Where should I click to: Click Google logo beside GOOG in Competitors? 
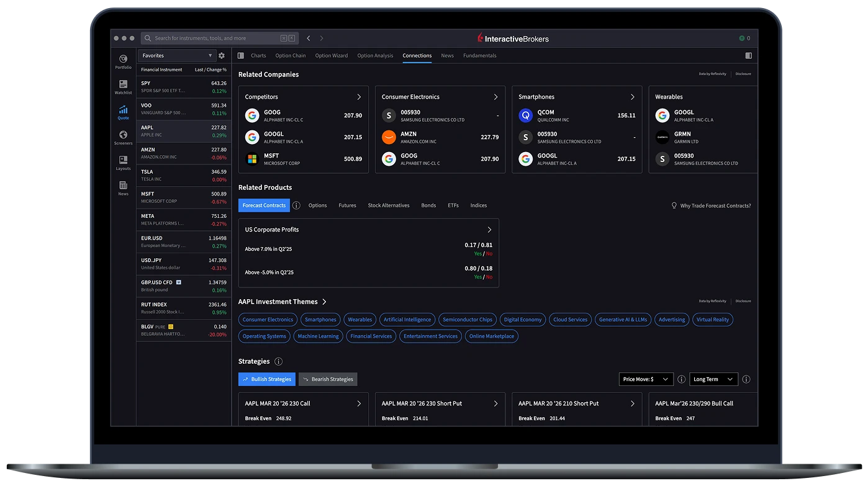click(252, 115)
